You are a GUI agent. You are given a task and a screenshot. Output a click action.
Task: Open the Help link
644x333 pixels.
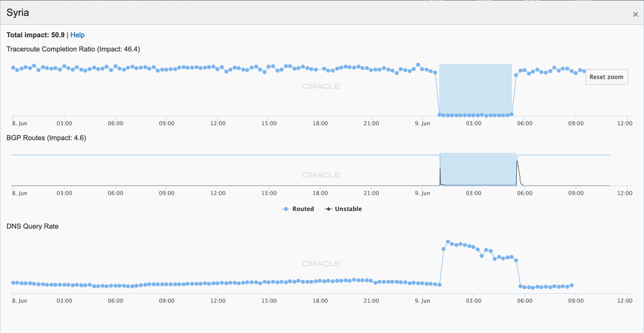77,35
